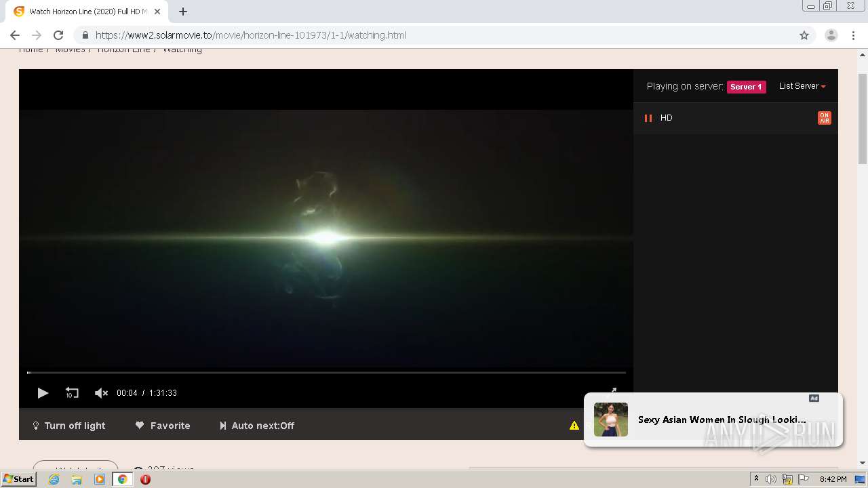This screenshot has height=488, width=868.
Task: Go back to the previous page
Action: click(15, 35)
